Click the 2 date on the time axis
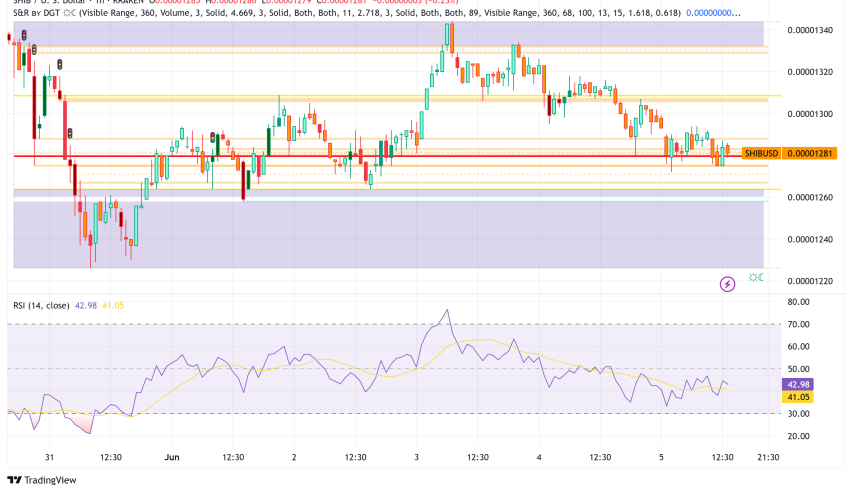The width and height of the screenshot is (852, 485). tap(294, 457)
